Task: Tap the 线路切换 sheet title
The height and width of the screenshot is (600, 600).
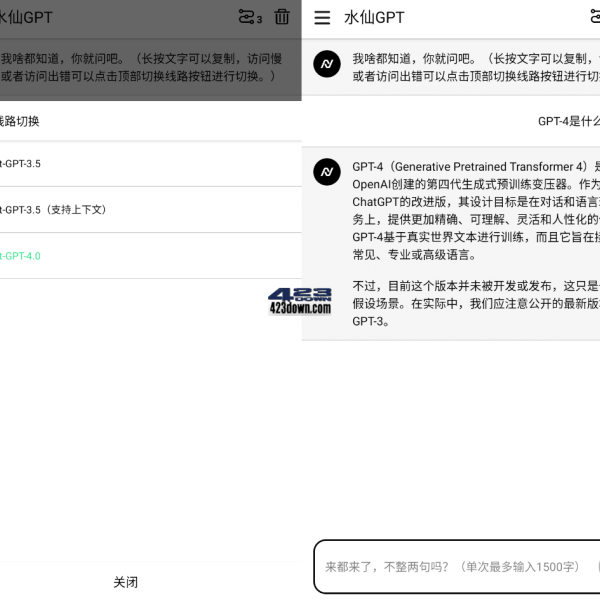Action: (x=20, y=121)
